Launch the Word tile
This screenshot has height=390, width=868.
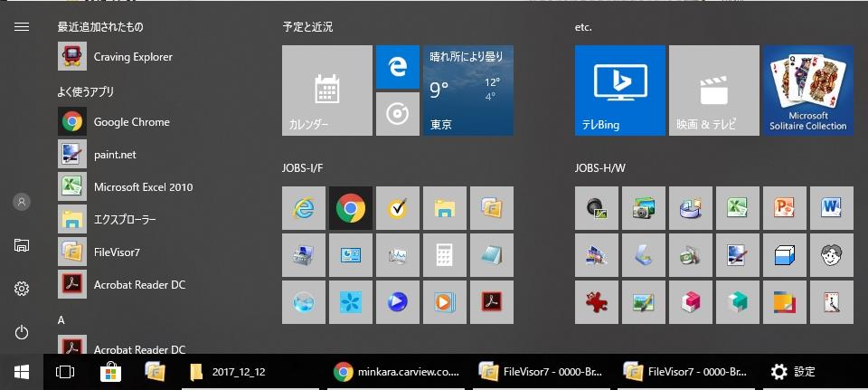pos(832,208)
